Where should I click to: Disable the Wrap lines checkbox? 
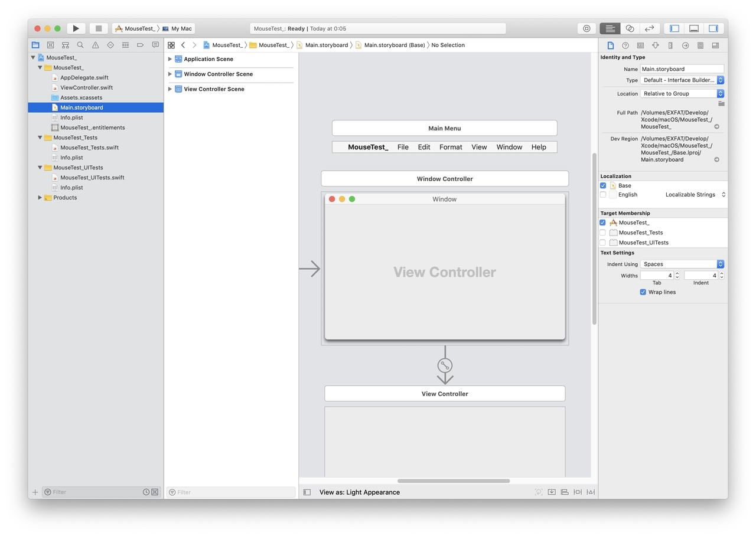click(x=643, y=292)
